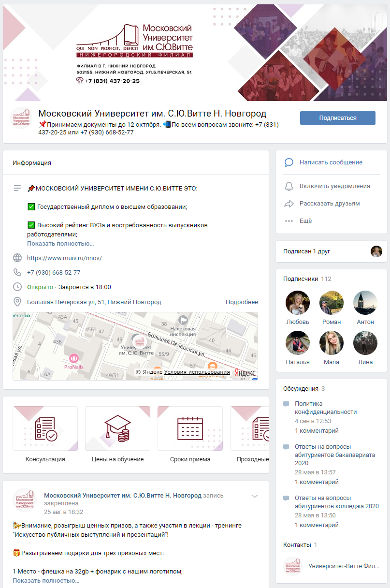Click the three-dots Ещё icon
Screen dimensions: 390x588
tap(289, 221)
